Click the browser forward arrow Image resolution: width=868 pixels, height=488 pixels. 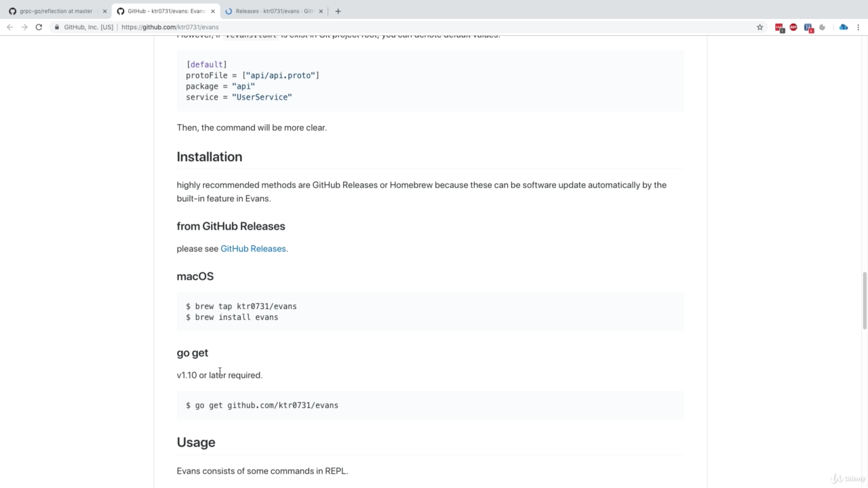pyautogui.click(x=24, y=27)
